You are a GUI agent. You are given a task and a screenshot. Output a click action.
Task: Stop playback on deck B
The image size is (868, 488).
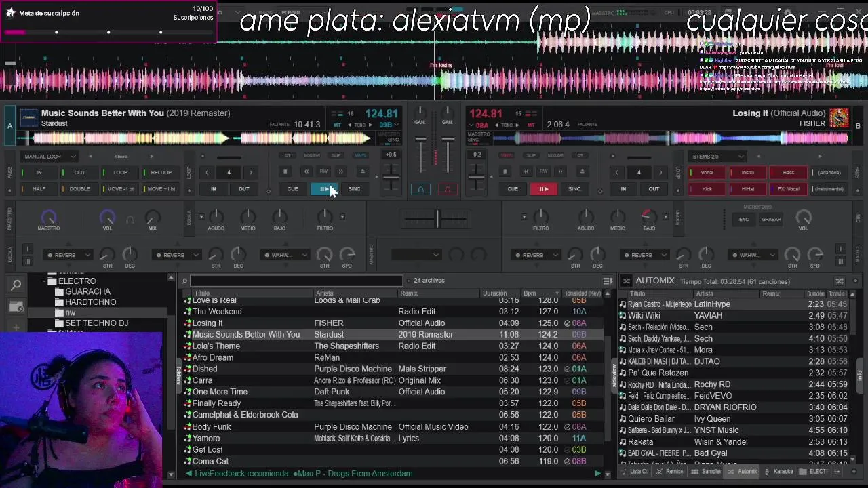(505, 172)
